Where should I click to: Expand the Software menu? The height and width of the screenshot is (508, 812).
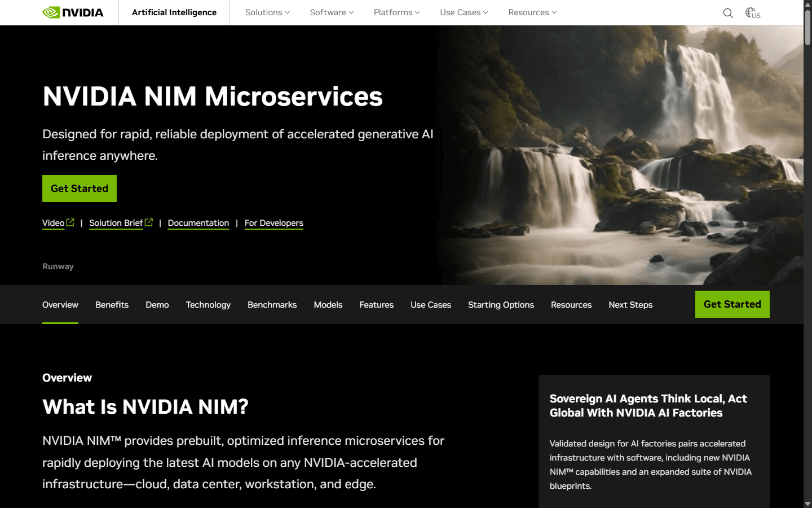(332, 12)
